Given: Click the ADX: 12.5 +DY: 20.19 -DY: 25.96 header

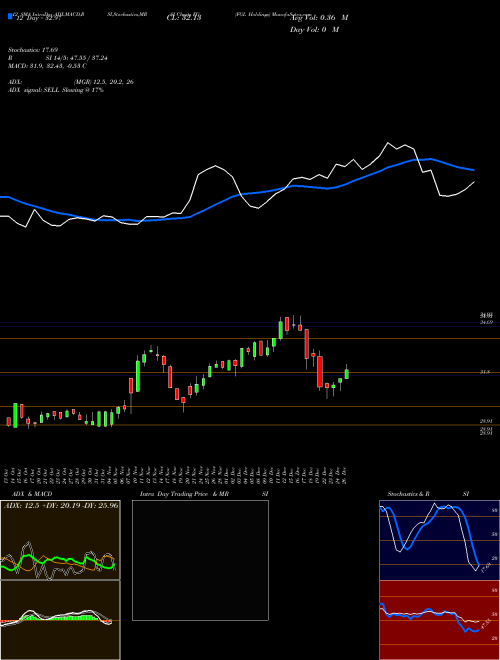Looking at the screenshot, I should pyautogui.click(x=61, y=505).
